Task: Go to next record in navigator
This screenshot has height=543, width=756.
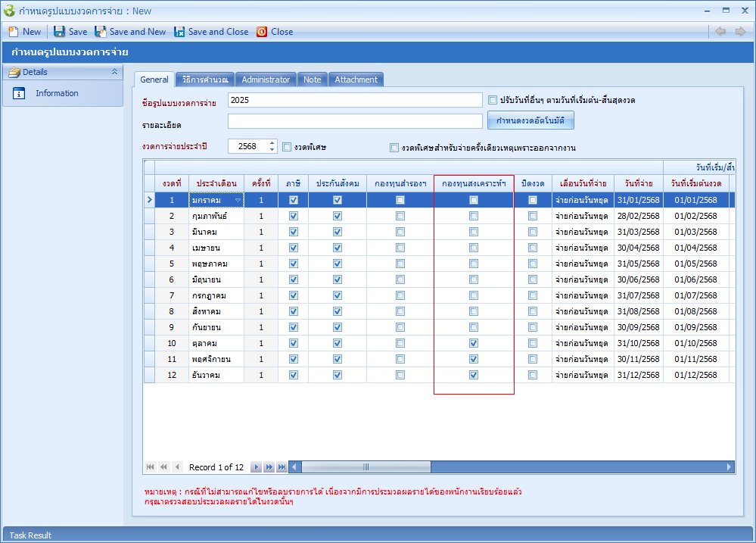Action: click(257, 467)
